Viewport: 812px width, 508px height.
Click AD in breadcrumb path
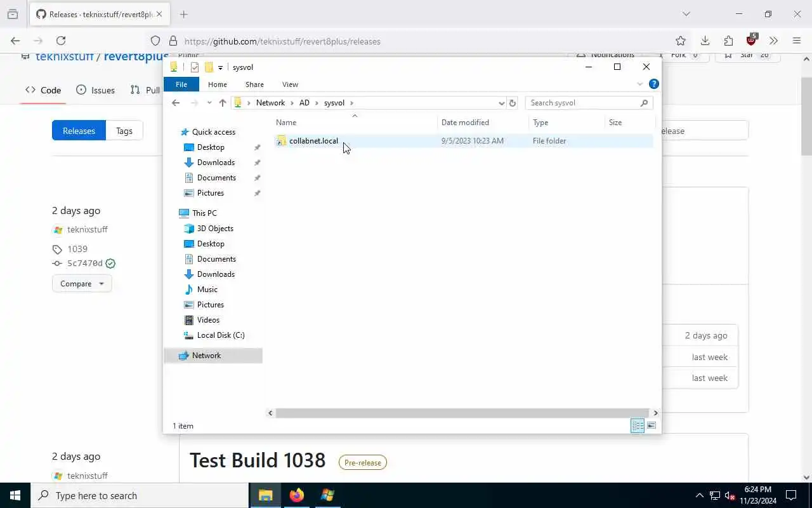[304, 103]
